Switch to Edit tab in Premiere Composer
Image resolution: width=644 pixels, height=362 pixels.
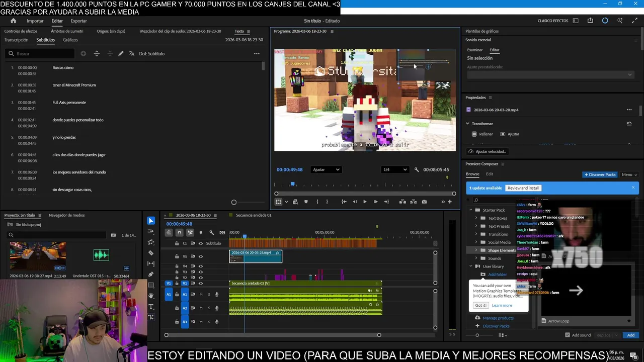[x=490, y=174]
